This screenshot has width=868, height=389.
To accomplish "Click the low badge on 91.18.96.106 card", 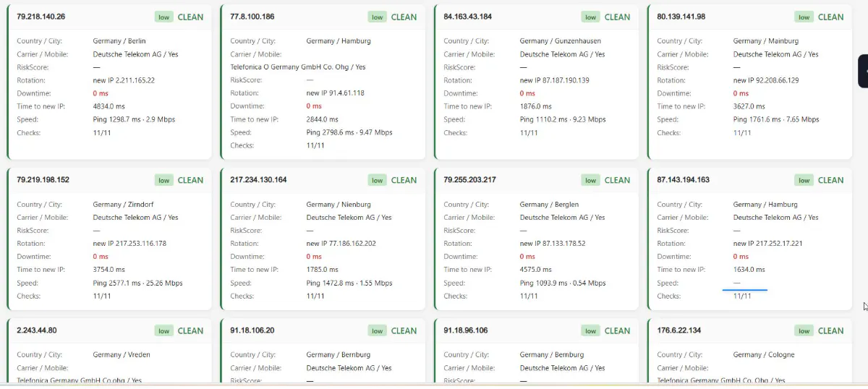I will click(x=591, y=331).
